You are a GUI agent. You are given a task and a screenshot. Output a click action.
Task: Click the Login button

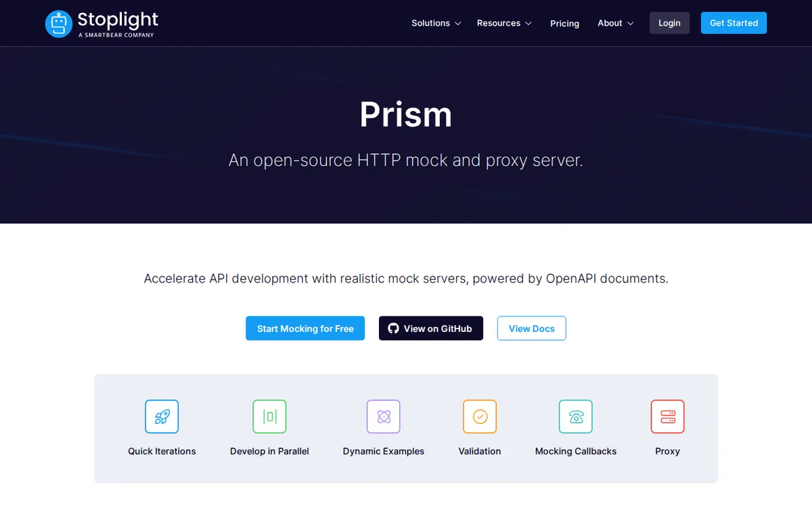pos(669,23)
